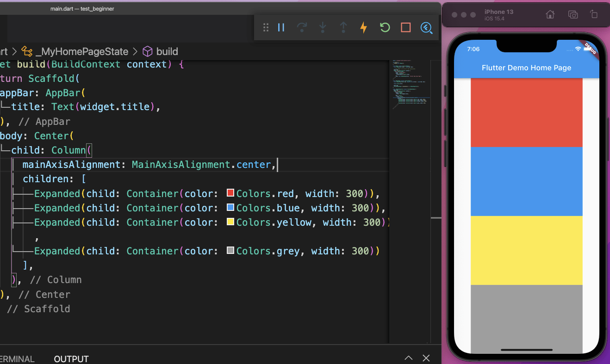Click the blue color swatch in code
610x364 pixels.
[230, 208]
